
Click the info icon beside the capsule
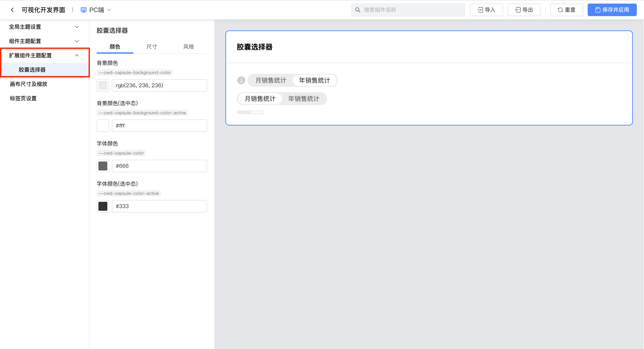pyautogui.click(x=241, y=80)
